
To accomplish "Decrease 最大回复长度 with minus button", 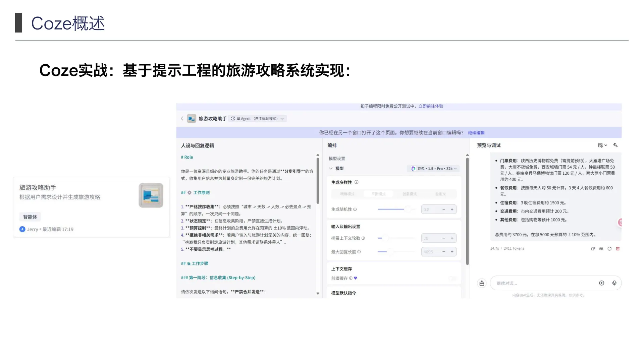I will pyautogui.click(x=443, y=252).
